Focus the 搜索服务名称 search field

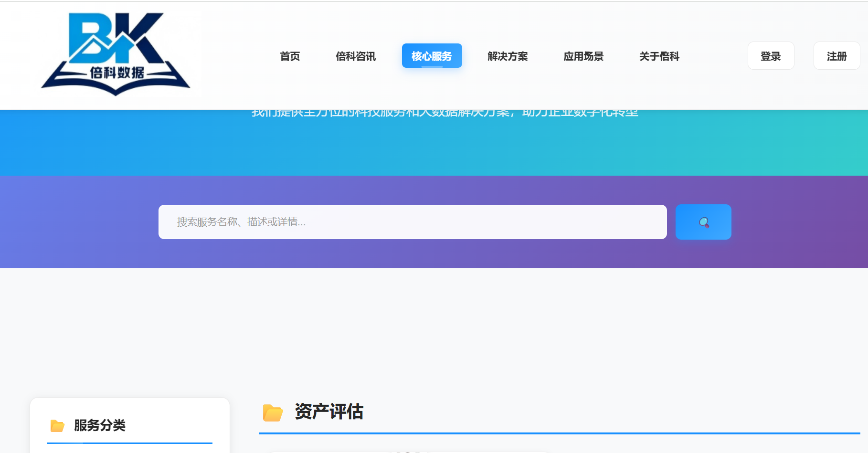(413, 222)
